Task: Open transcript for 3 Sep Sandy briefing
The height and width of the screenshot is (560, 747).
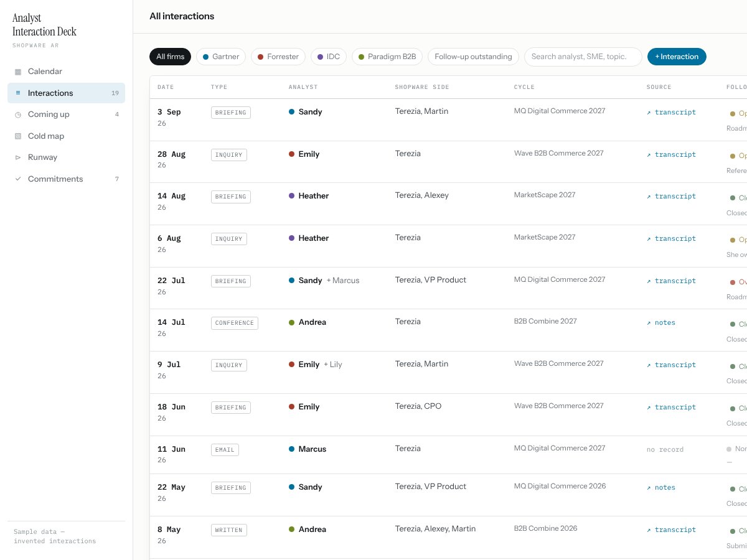Action: (x=671, y=113)
